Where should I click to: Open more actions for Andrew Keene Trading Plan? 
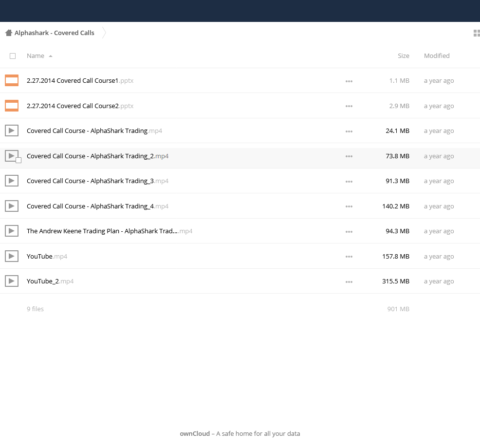point(349,232)
